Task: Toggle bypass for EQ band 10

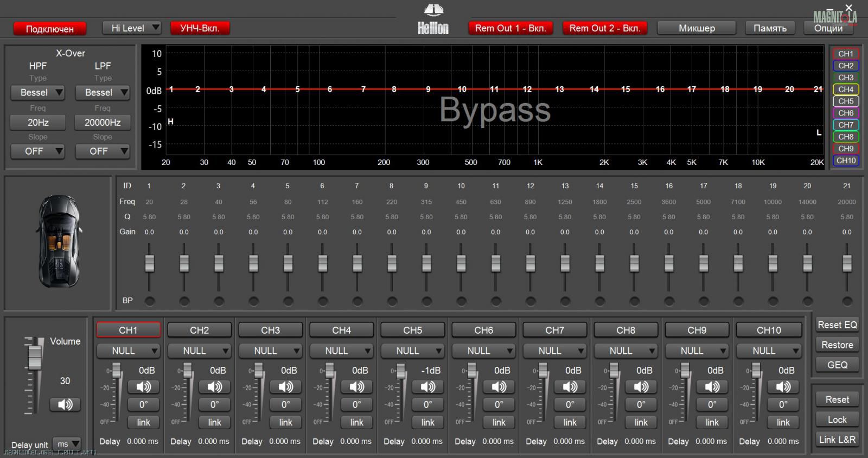Action: tap(461, 301)
